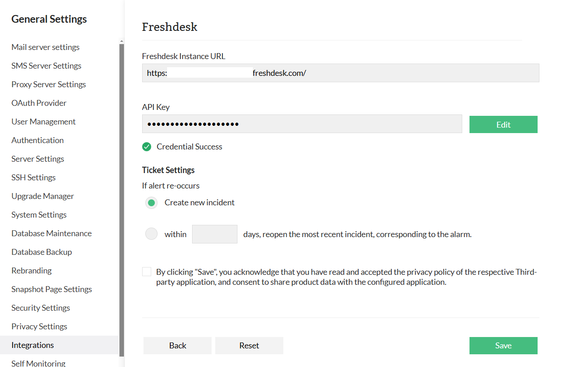Image resolution: width=588 pixels, height=367 pixels.
Task: Focus the API Key password field
Action: [x=302, y=124]
